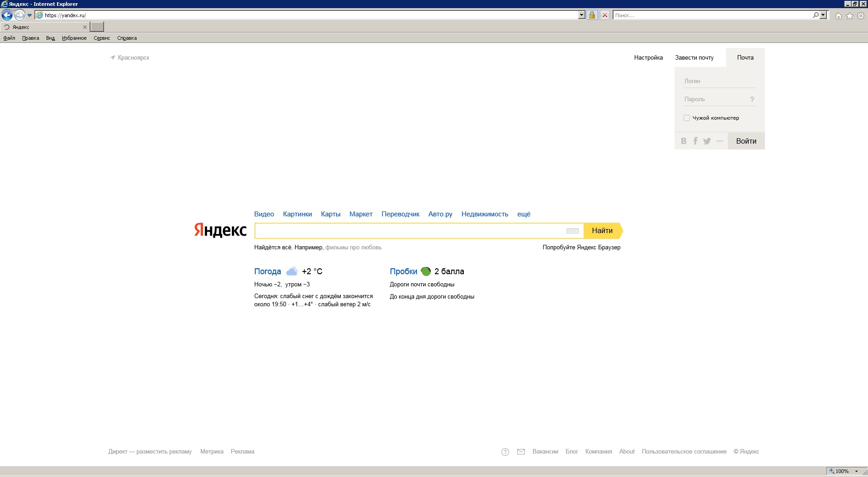Open the search provider dropdown arrow
This screenshot has width=868, height=477.
823,15
